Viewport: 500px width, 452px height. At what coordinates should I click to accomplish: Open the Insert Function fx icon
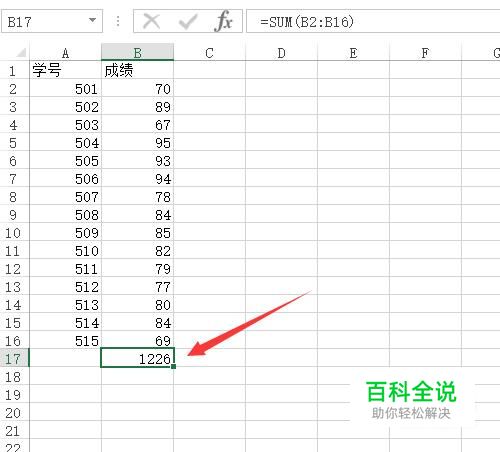click(224, 21)
